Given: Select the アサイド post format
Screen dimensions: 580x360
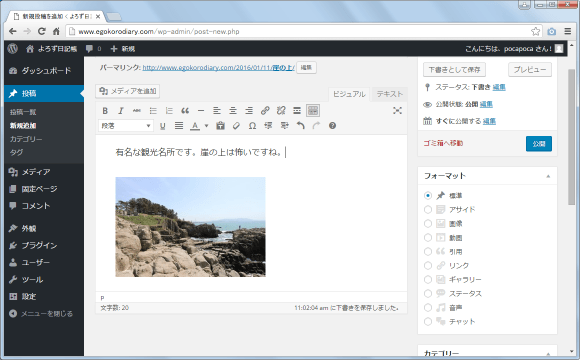Looking at the screenshot, I should click(428, 209).
